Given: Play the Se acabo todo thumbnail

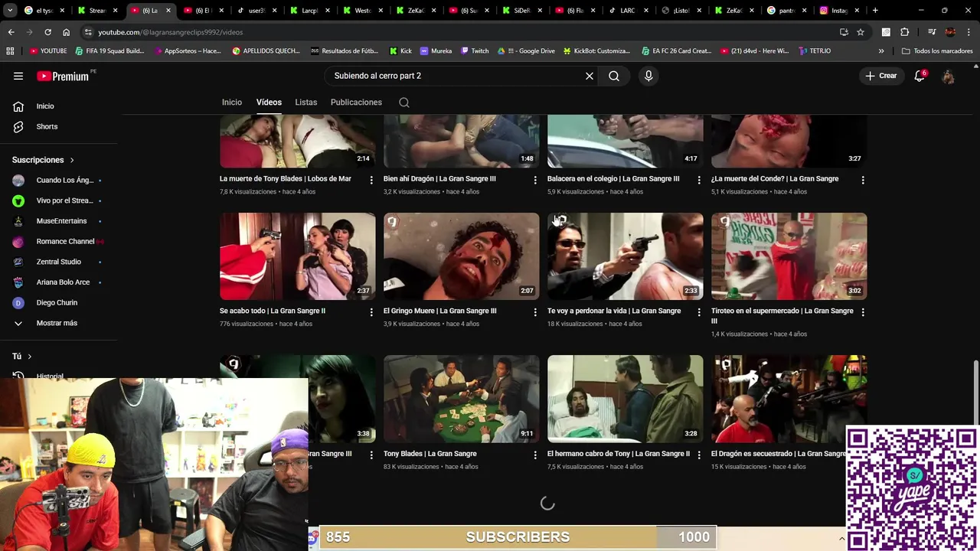Looking at the screenshot, I should [x=298, y=256].
